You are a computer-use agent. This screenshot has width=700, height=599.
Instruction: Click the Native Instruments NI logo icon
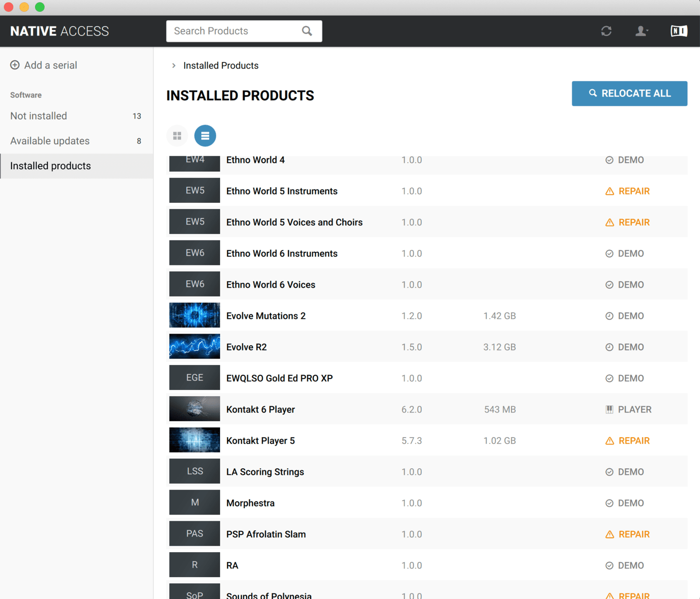click(x=679, y=31)
